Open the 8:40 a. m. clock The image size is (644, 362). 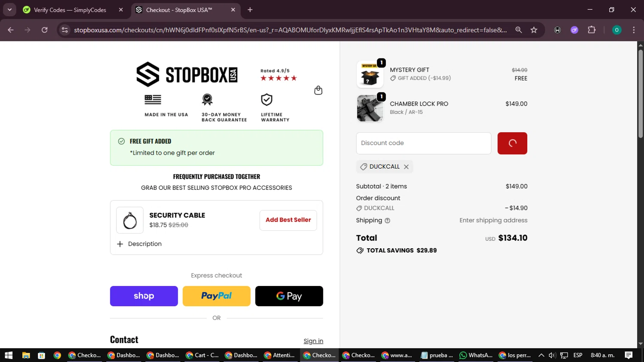coord(603,355)
